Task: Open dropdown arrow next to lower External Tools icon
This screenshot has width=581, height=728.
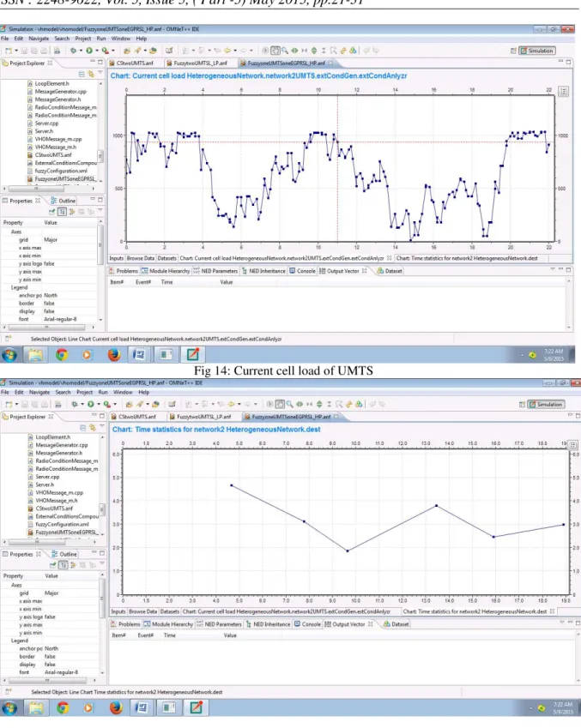Action: tap(115, 405)
